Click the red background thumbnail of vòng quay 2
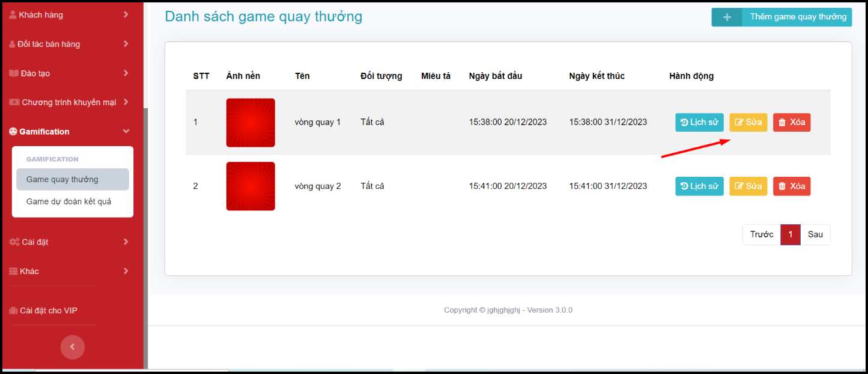This screenshot has width=868, height=374. (x=250, y=186)
